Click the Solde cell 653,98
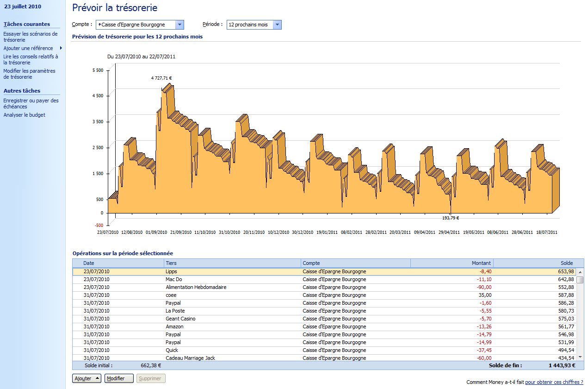The width and height of the screenshot is (588, 389). pyautogui.click(x=566, y=271)
